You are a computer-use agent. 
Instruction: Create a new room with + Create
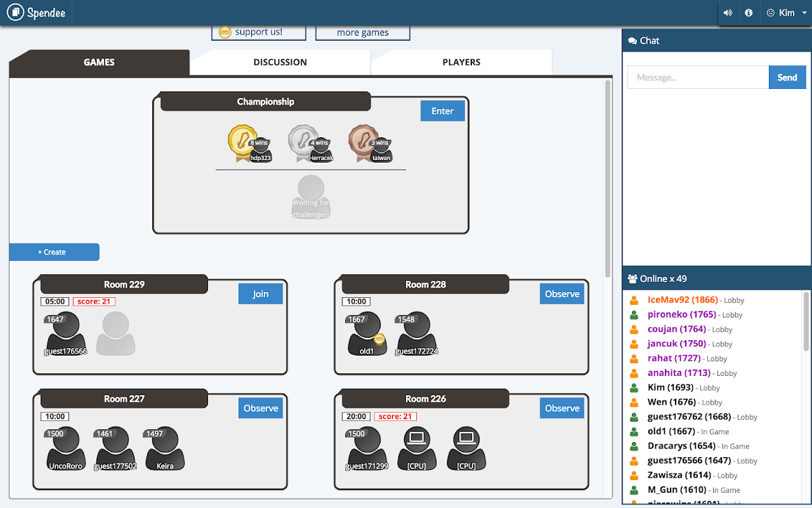pos(54,252)
